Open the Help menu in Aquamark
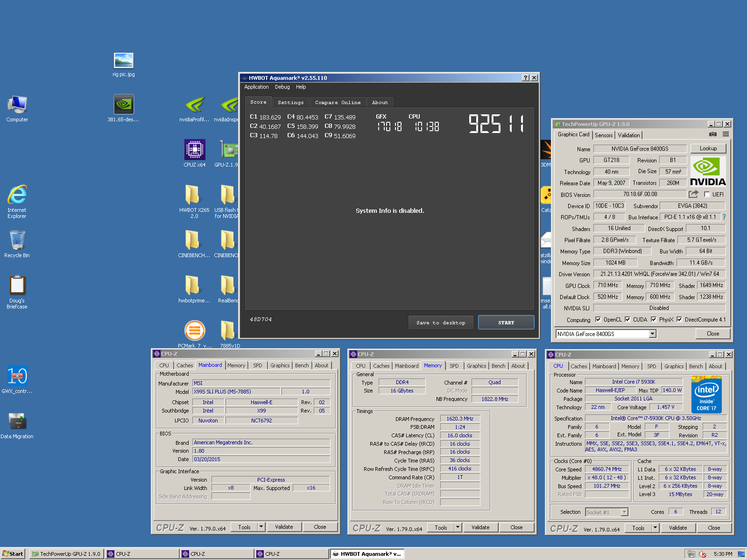The width and height of the screenshot is (747, 560). tap(301, 87)
